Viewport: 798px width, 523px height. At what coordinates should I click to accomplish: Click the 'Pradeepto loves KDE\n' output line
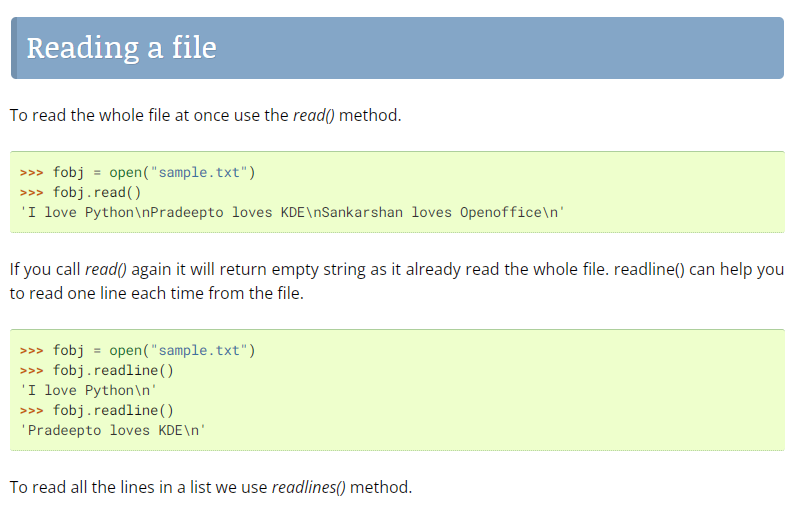pos(113,430)
